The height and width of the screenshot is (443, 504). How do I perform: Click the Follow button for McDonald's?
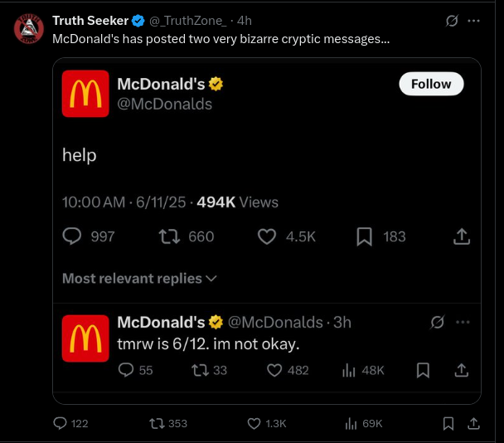[x=431, y=84]
